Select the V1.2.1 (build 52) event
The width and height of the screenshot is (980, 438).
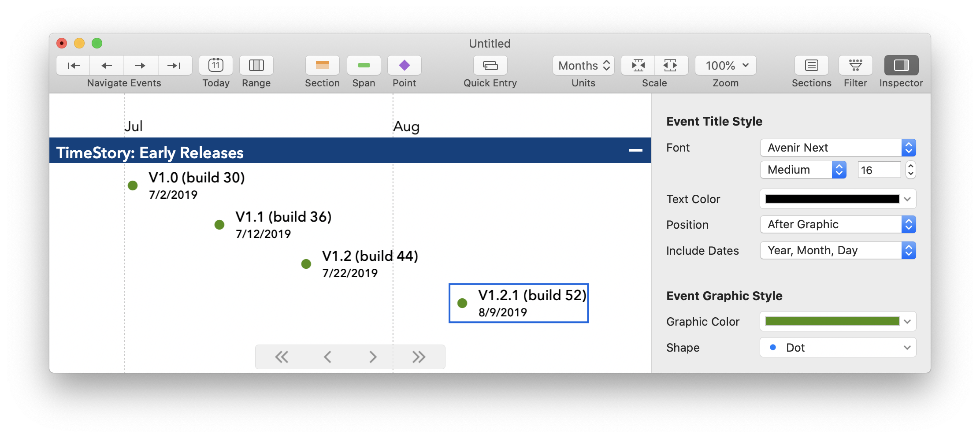click(x=518, y=303)
